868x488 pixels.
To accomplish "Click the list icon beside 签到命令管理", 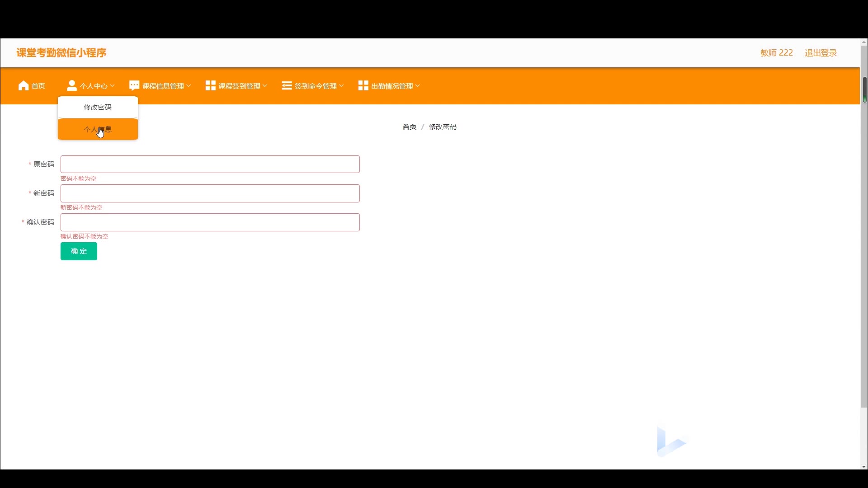I will (287, 86).
